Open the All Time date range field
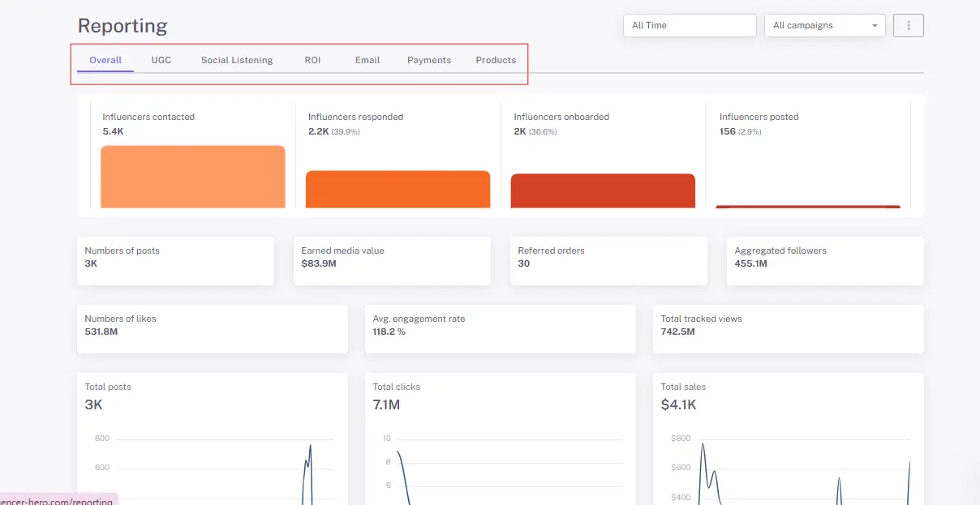Image resolution: width=980 pixels, height=505 pixels. 690,25
